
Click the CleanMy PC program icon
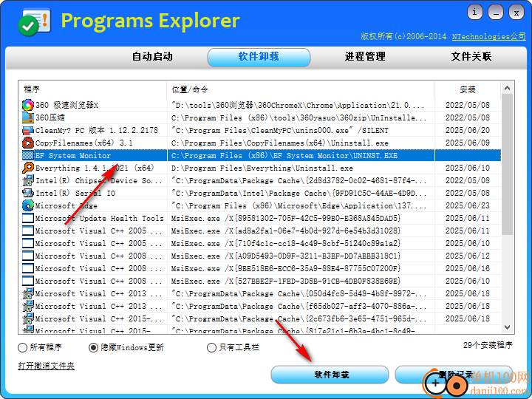[28, 130]
